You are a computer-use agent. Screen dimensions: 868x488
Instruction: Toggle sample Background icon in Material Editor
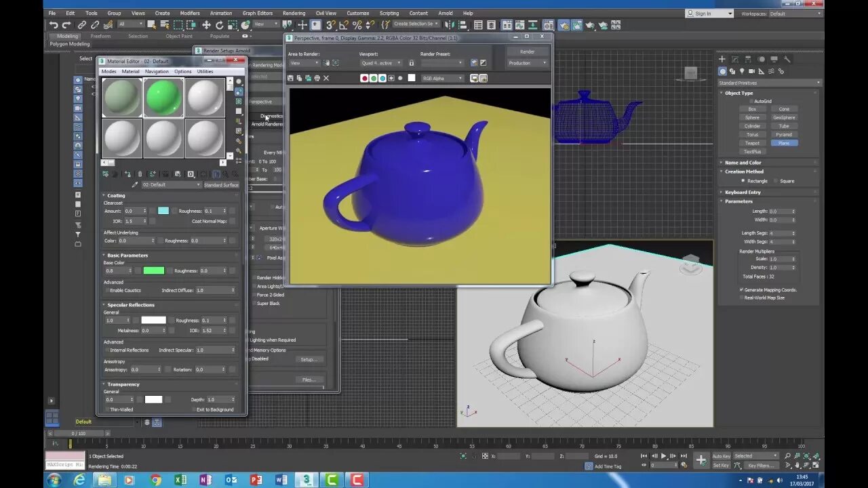click(239, 102)
